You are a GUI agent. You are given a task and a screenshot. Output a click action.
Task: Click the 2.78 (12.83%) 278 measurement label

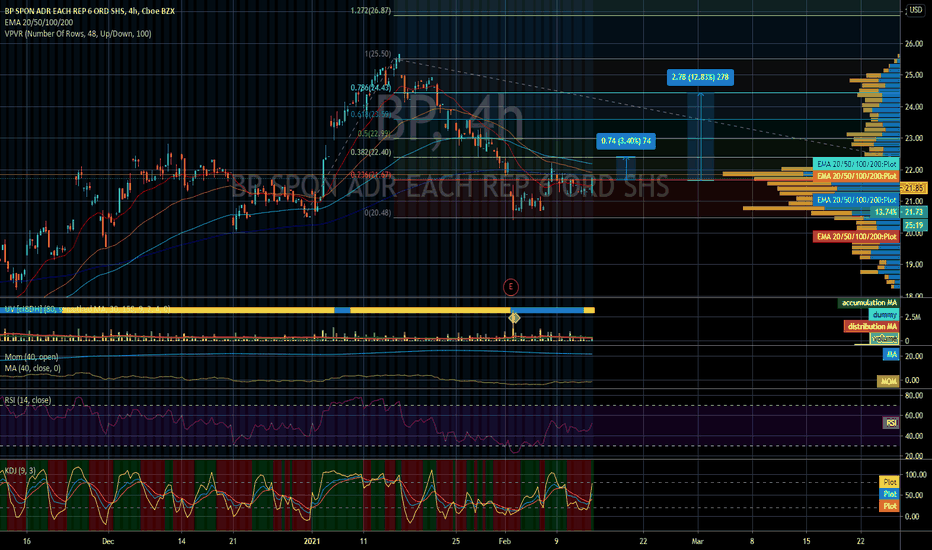tap(700, 77)
